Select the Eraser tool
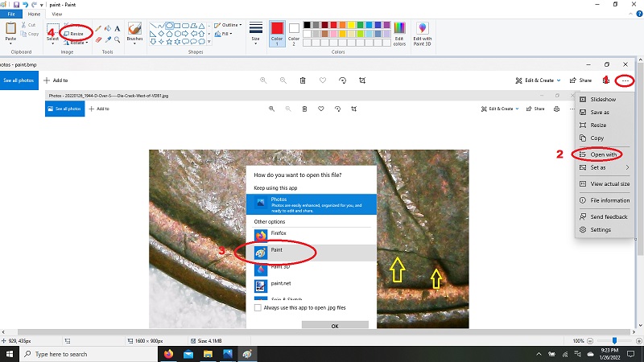Viewport: 644px width, 362px height. click(98, 39)
